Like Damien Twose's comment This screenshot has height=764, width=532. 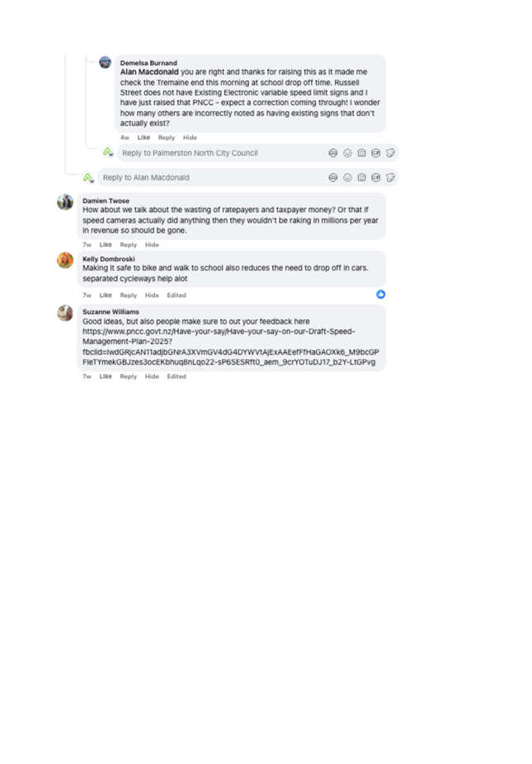(x=106, y=244)
